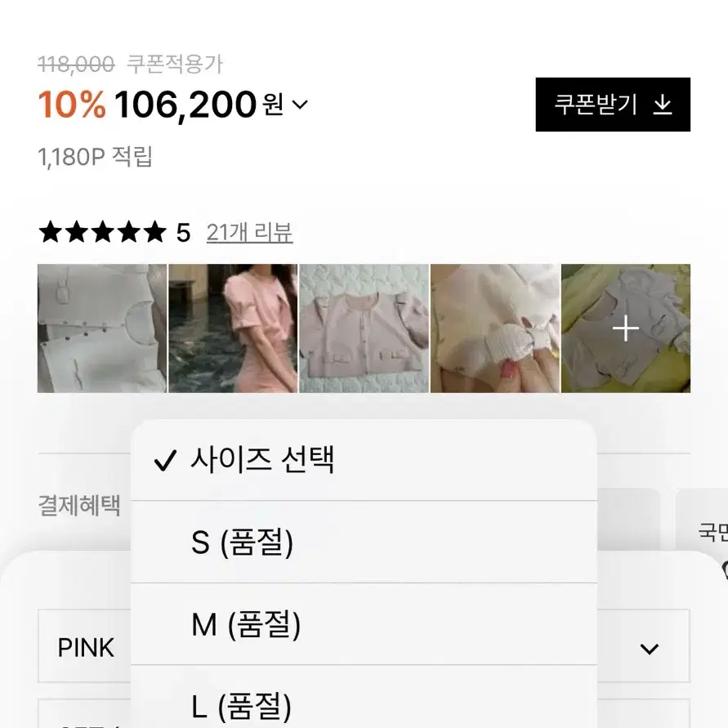Open review photo showing hand holding sleeve
The height and width of the screenshot is (728, 728).
495,328
